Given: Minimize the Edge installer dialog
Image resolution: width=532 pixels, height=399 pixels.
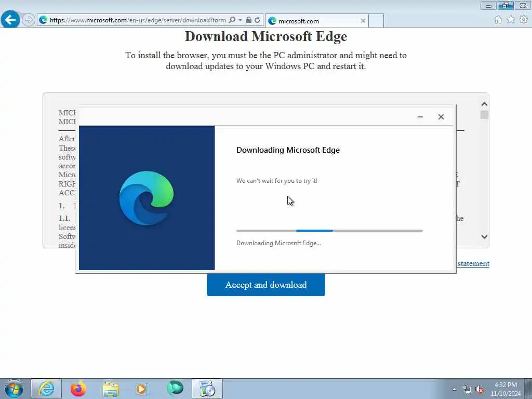Looking at the screenshot, I should [420, 117].
